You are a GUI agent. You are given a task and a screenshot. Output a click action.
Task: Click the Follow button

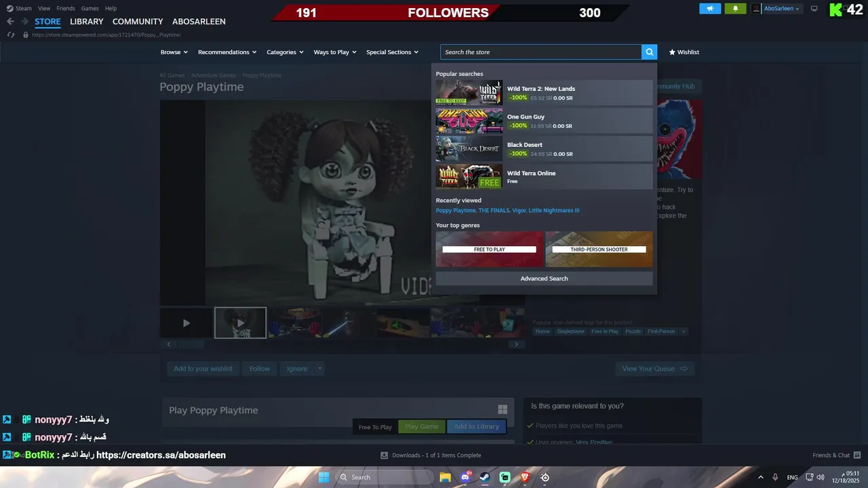[x=259, y=369]
